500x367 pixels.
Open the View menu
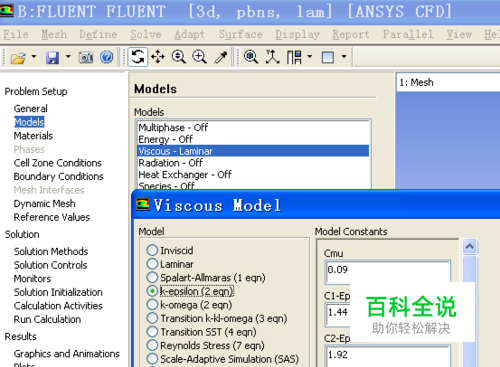point(459,34)
